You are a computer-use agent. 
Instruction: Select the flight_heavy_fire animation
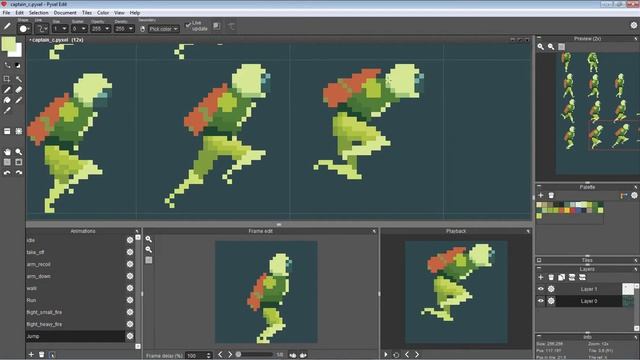point(76,324)
